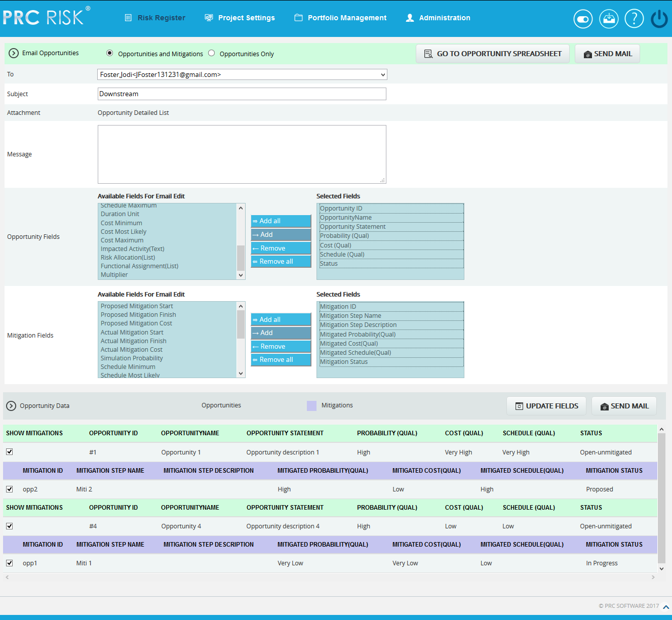
Task: Select Impacted Activity(Text) field
Action: coord(133,249)
